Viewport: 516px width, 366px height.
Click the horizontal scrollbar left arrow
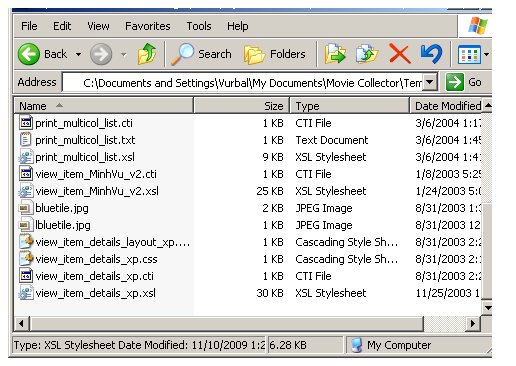pos(22,323)
